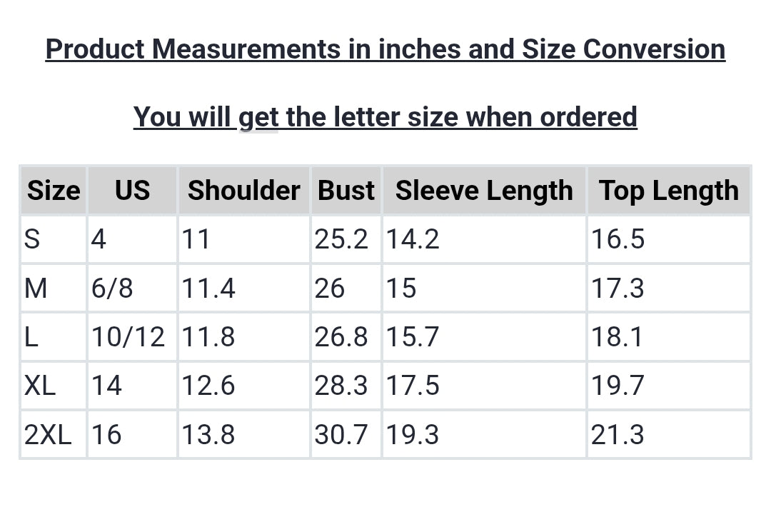Click the S size row label
771x532 pixels.
(32, 239)
